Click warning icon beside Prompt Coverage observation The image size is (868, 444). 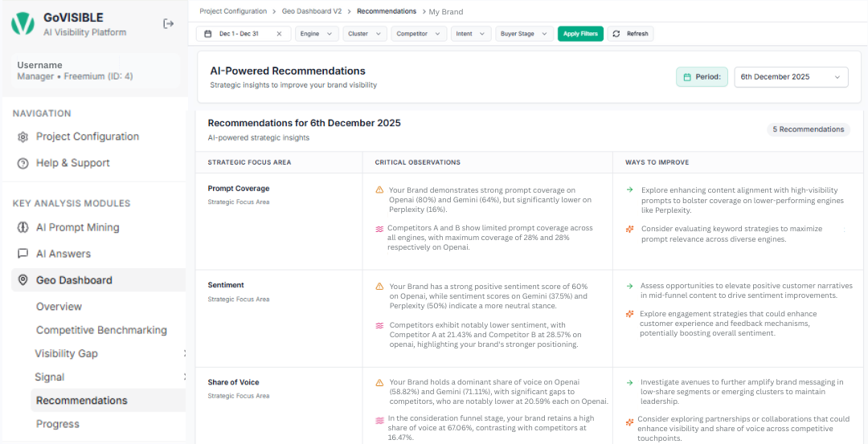(379, 189)
